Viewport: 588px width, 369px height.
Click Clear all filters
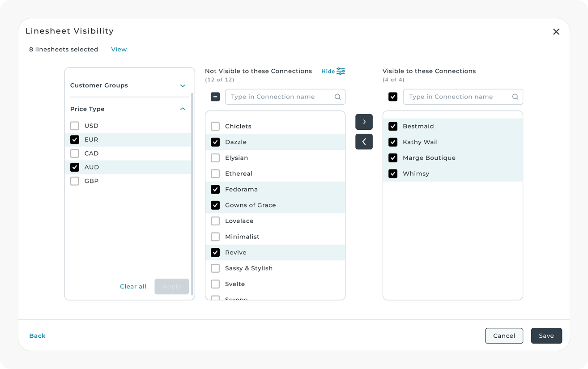[133, 287]
